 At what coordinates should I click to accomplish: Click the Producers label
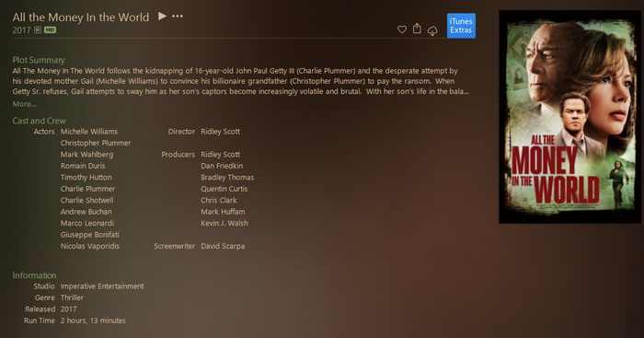(178, 155)
